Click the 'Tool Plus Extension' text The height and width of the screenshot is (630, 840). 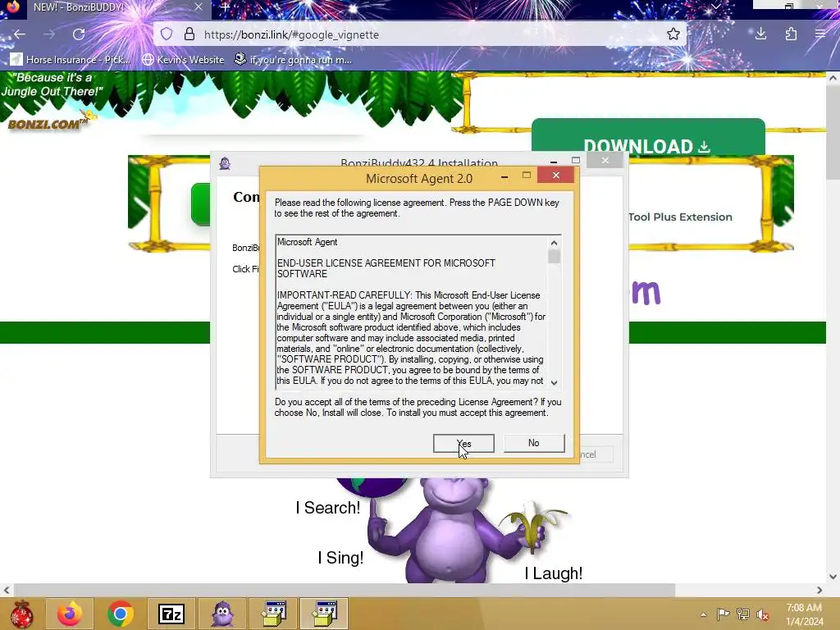(x=680, y=217)
